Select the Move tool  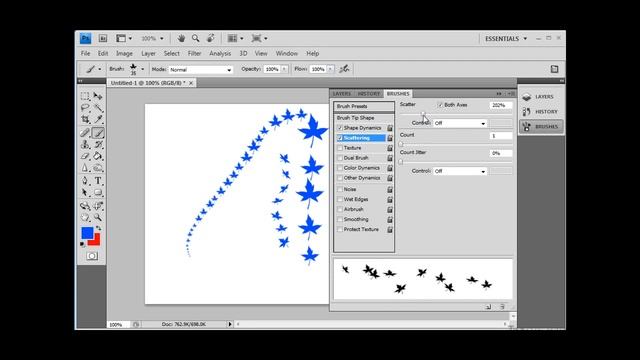click(x=98, y=96)
